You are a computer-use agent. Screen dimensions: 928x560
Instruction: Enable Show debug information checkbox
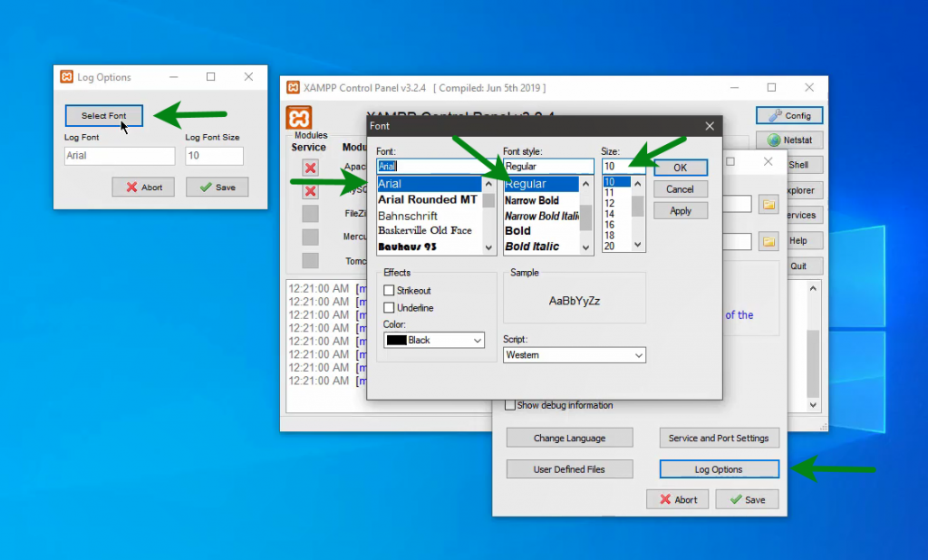pos(510,405)
